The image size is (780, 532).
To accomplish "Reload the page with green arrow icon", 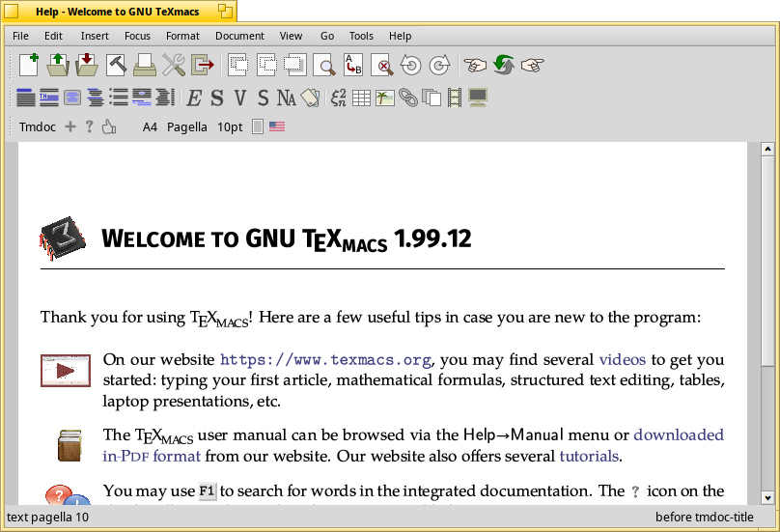I will click(x=504, y=65).
